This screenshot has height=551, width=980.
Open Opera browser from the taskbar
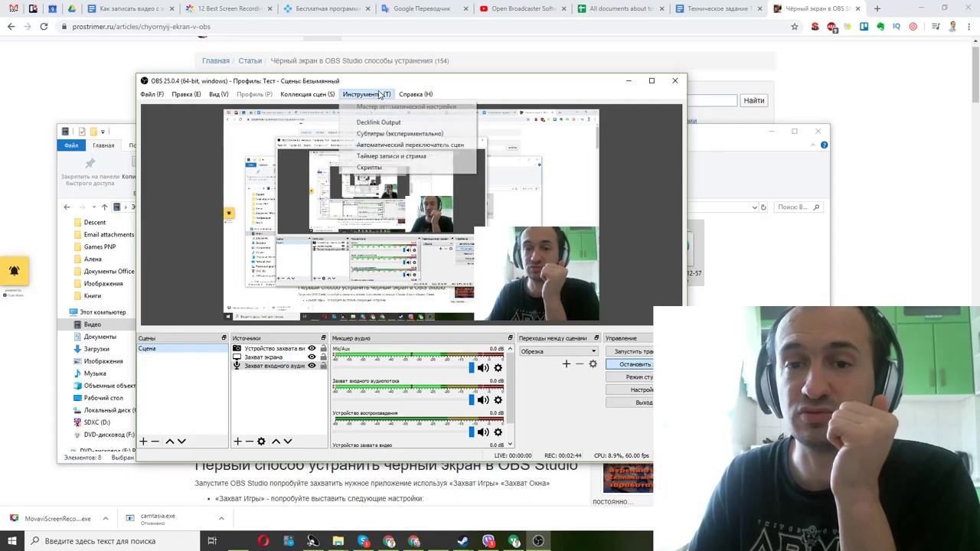pos(263,541)
